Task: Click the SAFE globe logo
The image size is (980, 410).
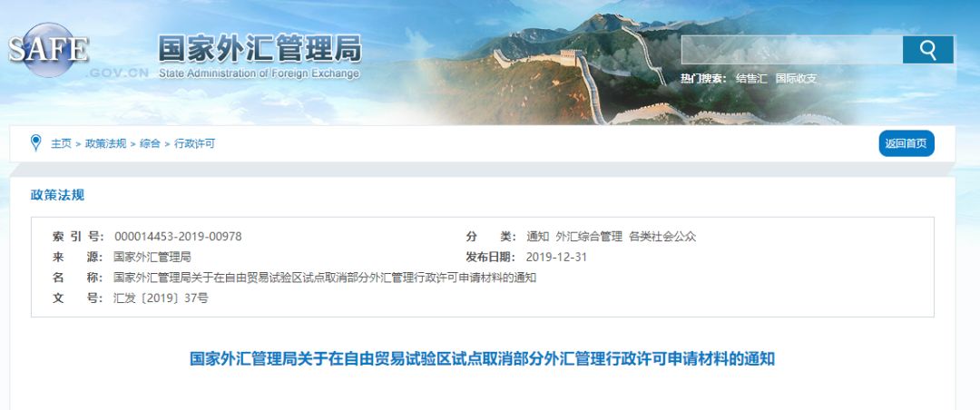Action: (x=49, y=50)
